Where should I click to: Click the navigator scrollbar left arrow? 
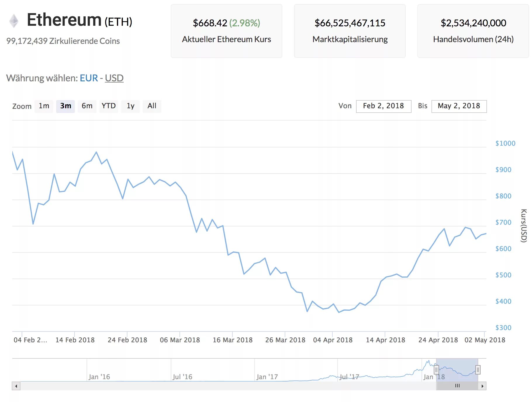pyautogui.click(x=16, y=386)
